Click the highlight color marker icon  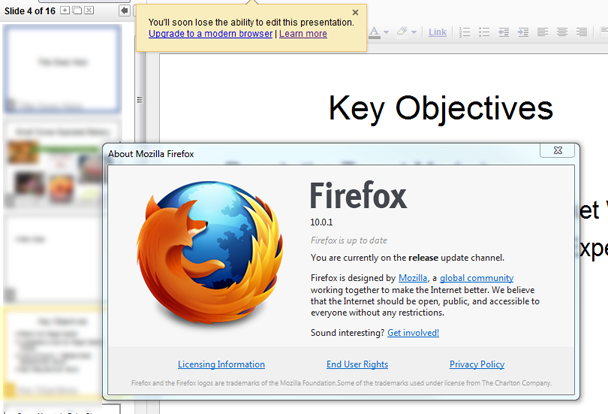point(402,32)
